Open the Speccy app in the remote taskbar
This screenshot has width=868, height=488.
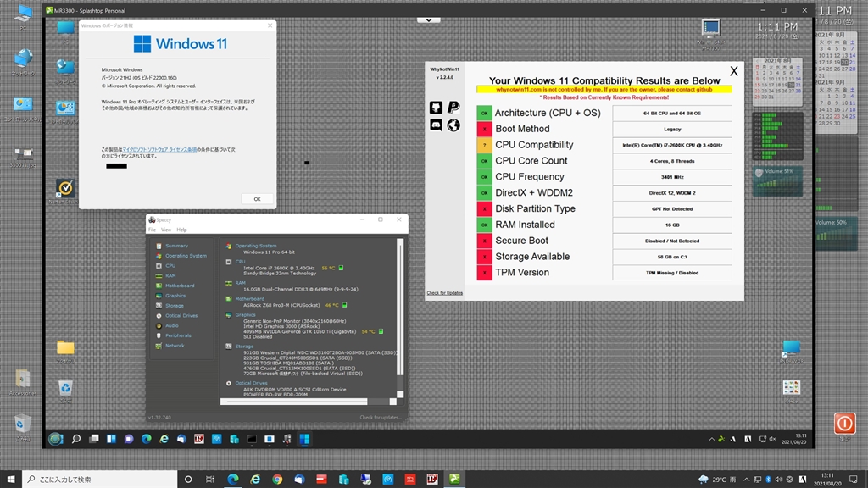click(287, 439)
